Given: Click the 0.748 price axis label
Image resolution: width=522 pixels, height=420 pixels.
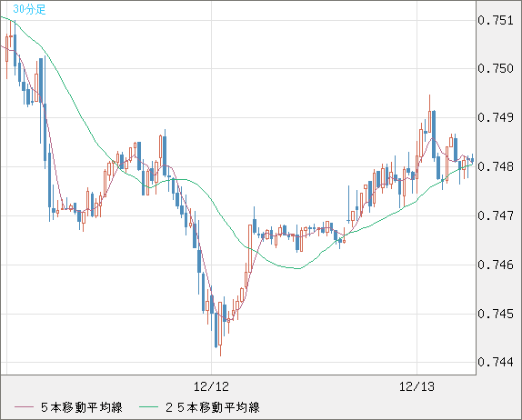Looking at the screenshot, I should click(496, 166).
